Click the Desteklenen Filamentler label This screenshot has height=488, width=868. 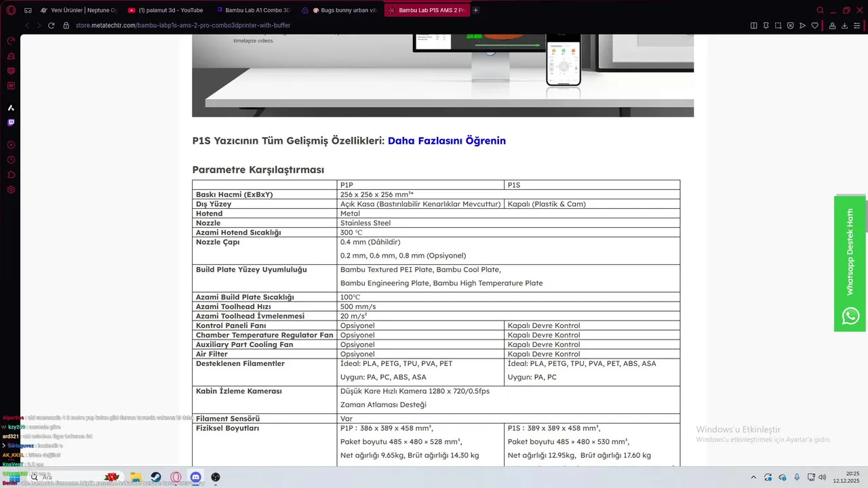(240, 363)
